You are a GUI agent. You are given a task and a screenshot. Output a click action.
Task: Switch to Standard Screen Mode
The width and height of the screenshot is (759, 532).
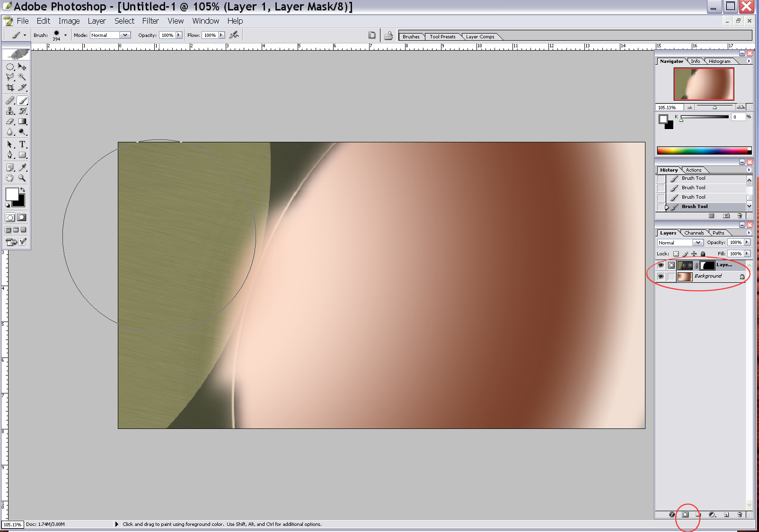(9, 230)
